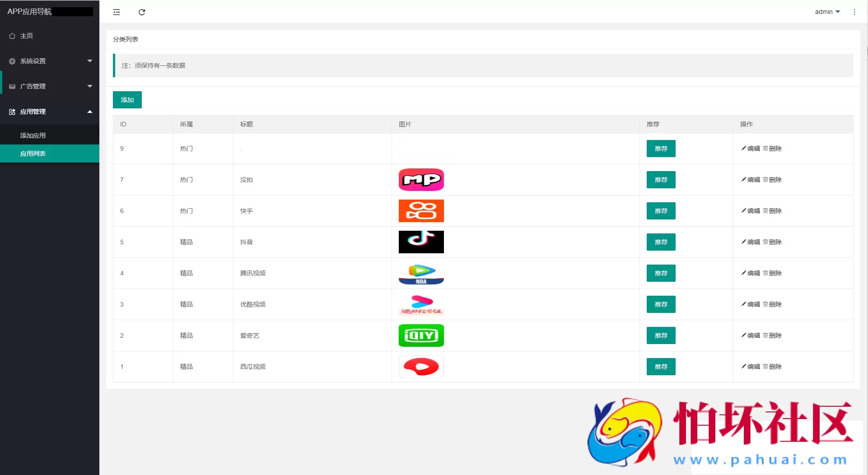Collapse the 应用管理 sidebar menu
Screen dimensions: 868x475
[x=50, y=112]
